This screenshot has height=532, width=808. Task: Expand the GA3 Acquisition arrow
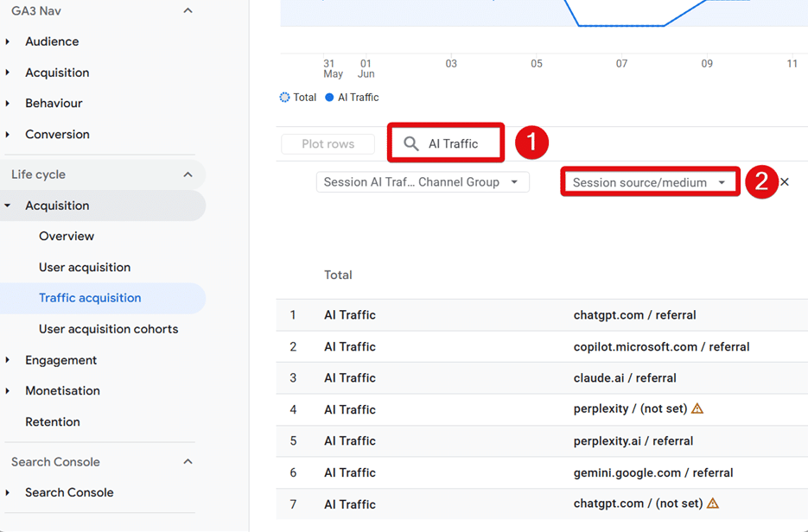[8, 73]
